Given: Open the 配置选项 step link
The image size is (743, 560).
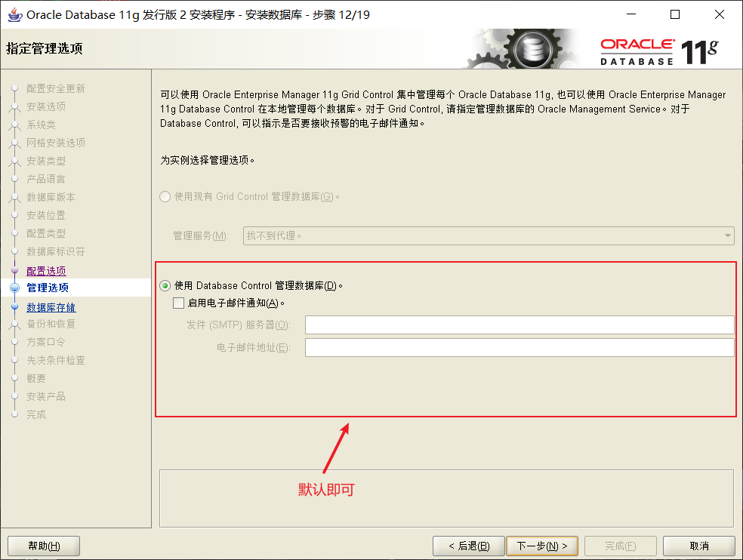Looking at the screenshot, I should (47, 271).
